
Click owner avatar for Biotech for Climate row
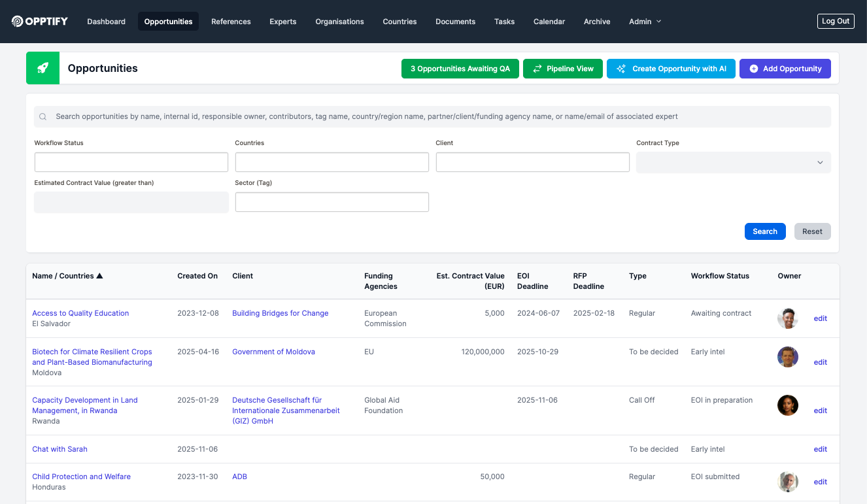coord(787,357)
